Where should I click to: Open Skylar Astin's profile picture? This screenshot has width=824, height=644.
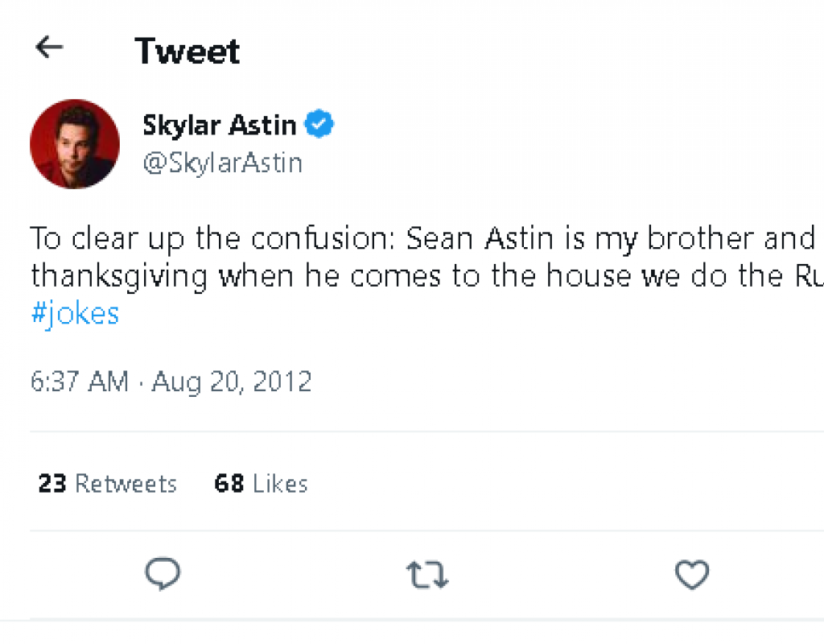point(75,144)
